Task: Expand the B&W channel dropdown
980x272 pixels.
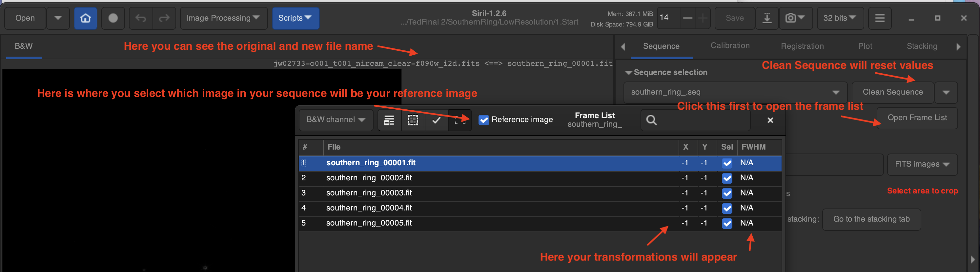Action: 336,120
